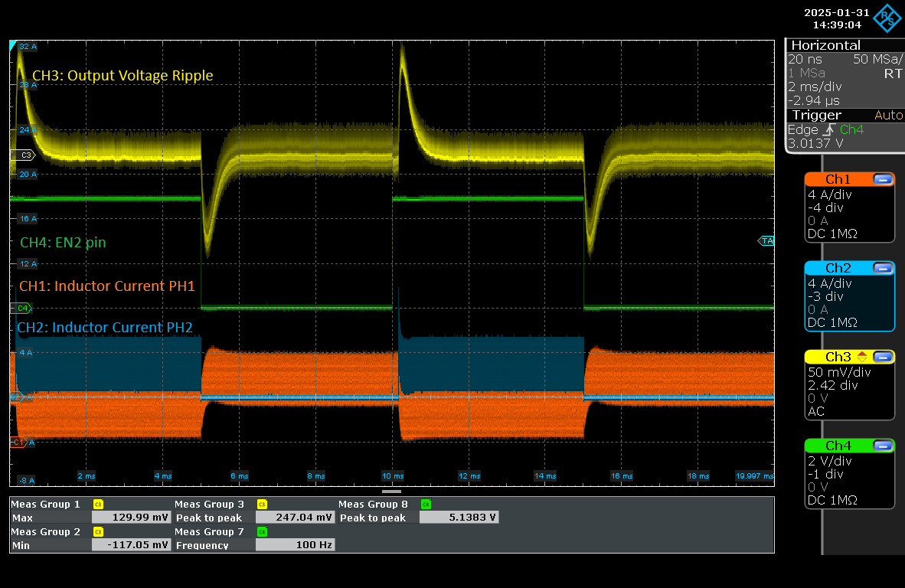Click the TA trigger level marker
Viewport: 905px width, 588px height.
[766, 241]
